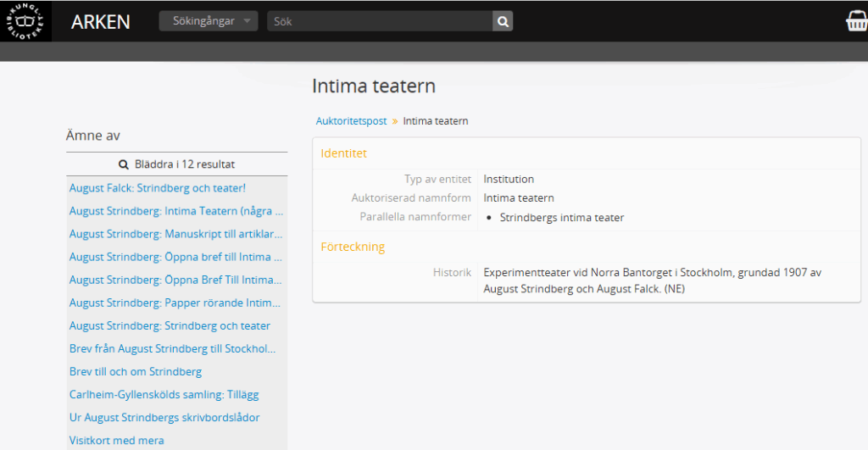This screenshot has height=450, width=868.
Task: Open August Strindberg: Strindberg och teater
Action: point(170,326)
